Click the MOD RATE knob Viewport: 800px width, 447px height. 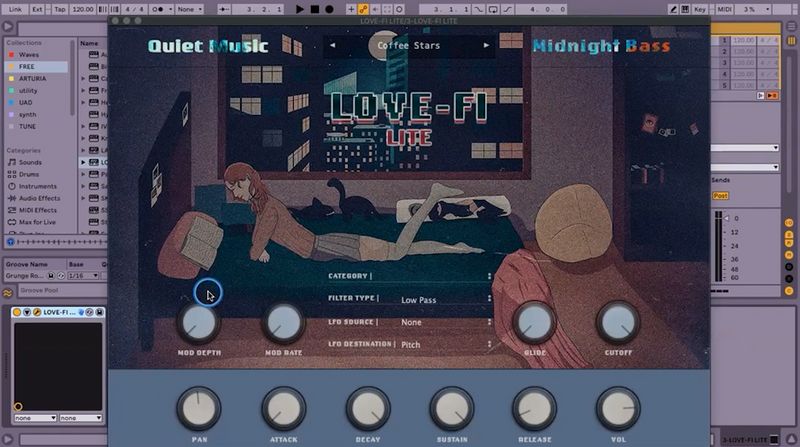[283, 322]
